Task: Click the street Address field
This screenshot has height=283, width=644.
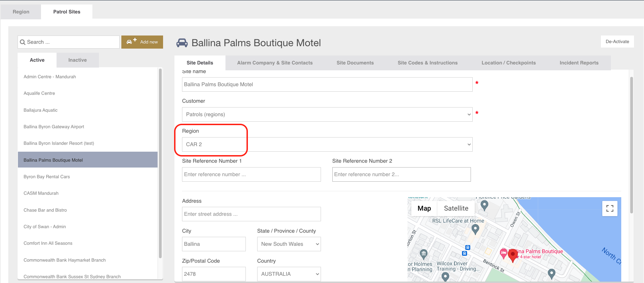Action: 251,214
